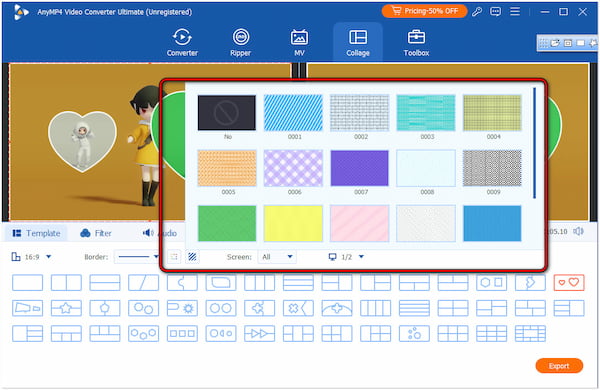Pick pattern 0003 teal
This screenshot has height=390, width=600.
(x=426, y=113)
